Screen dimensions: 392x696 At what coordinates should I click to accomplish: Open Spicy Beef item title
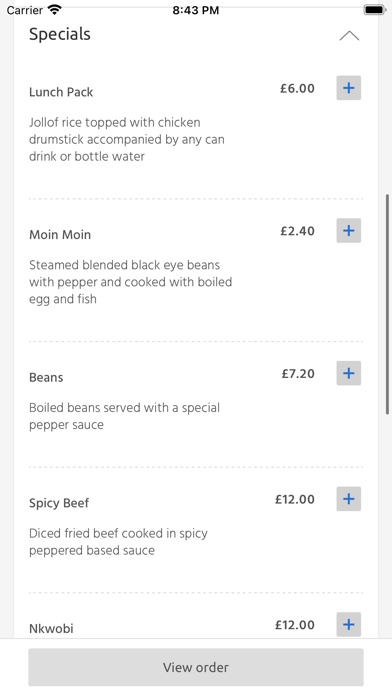(59, 503)
